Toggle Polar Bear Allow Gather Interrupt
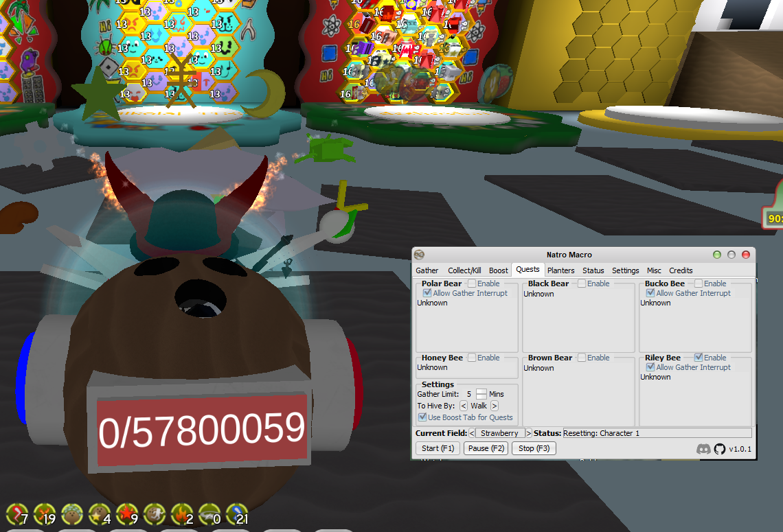This screenshot has height=532, width=783. click(x=427, y=293)
